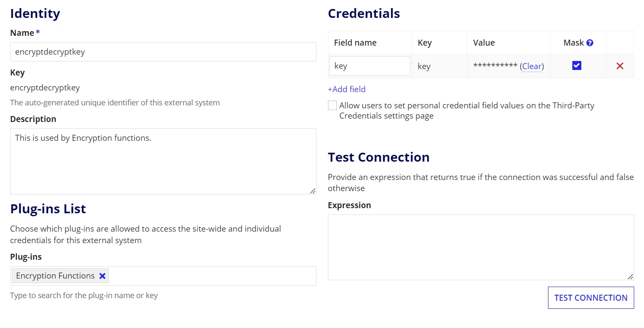Click the Field name input containing key
This screenshot has height=328, width=644.
click(x=370, y=66)
